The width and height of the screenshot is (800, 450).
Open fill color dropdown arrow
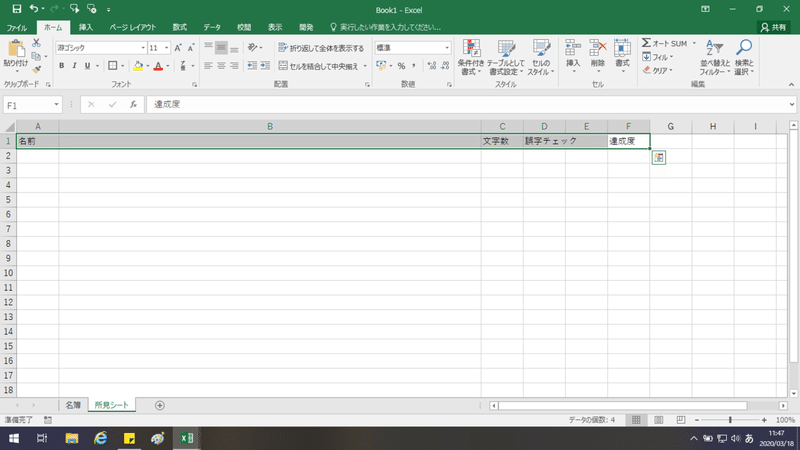click(x=147, y=66)
